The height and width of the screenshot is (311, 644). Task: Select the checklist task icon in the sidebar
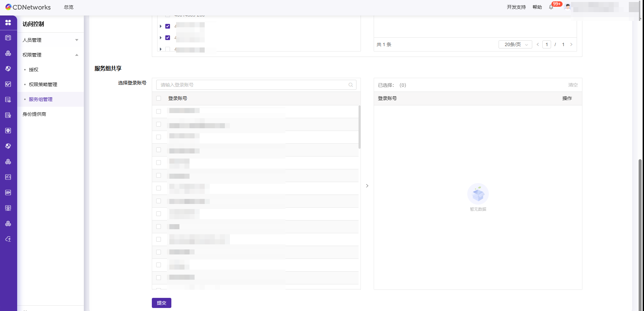point(8,84)
